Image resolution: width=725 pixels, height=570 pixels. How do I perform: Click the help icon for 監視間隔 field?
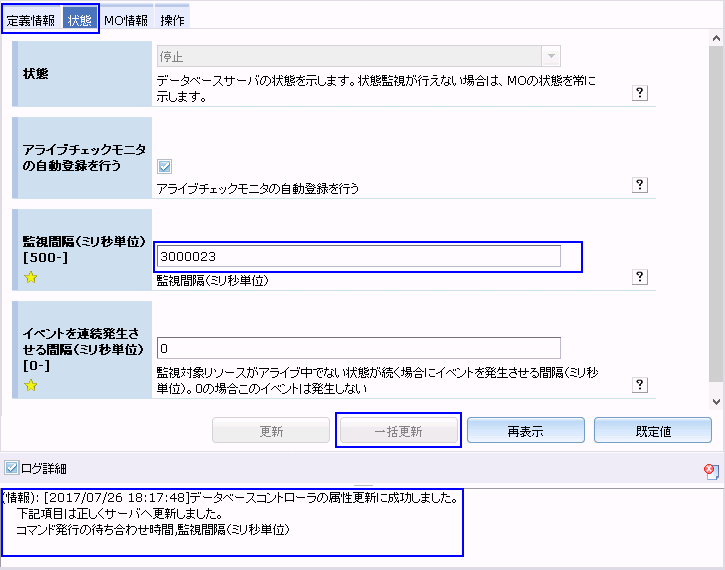coord(641,277)
